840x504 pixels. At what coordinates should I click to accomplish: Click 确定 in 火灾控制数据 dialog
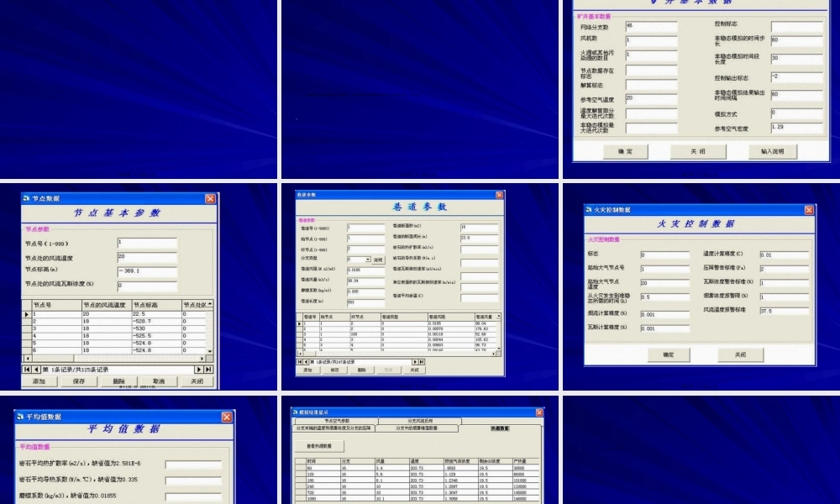click(668, 355)
